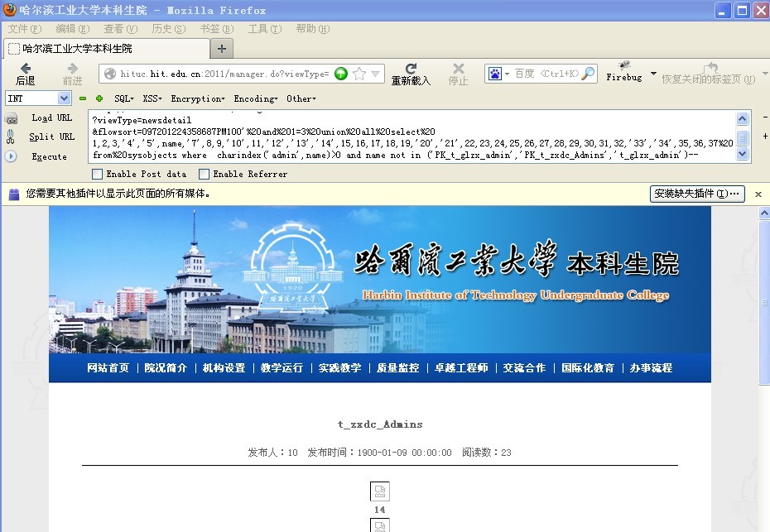770x532 pixels.
Task: Click the Baidu paw search engine icon
Action: pos(495,74)
